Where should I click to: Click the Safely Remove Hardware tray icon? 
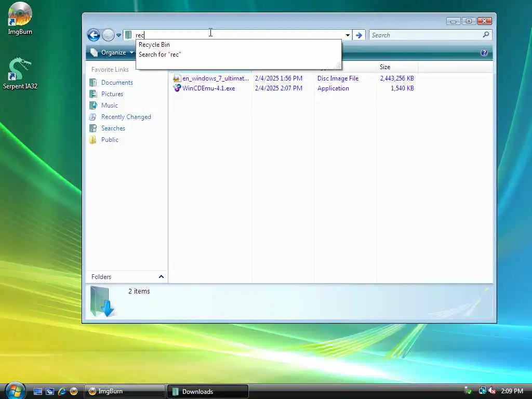[x=468, y=391]
